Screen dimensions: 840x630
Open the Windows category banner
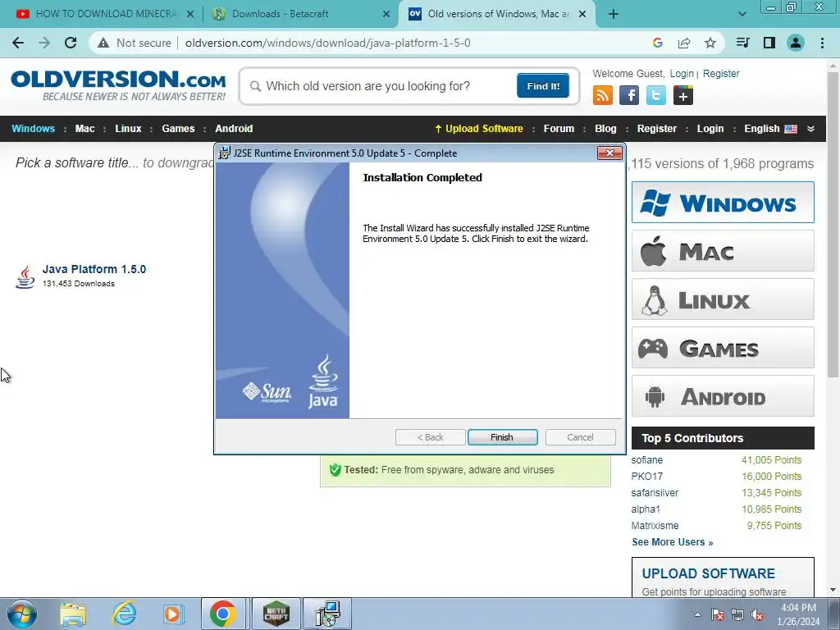click(x=723, y=203)
